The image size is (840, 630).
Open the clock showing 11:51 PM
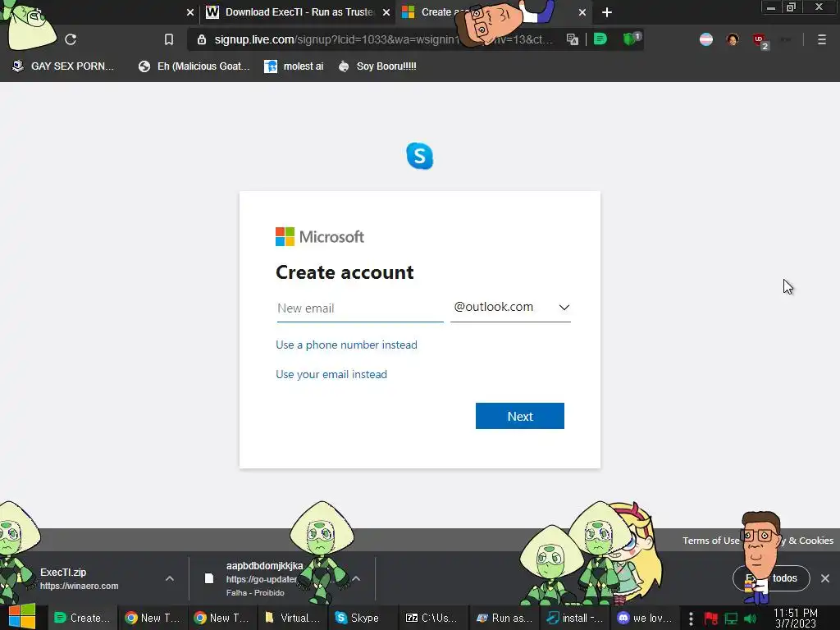(x=796, y=619)
